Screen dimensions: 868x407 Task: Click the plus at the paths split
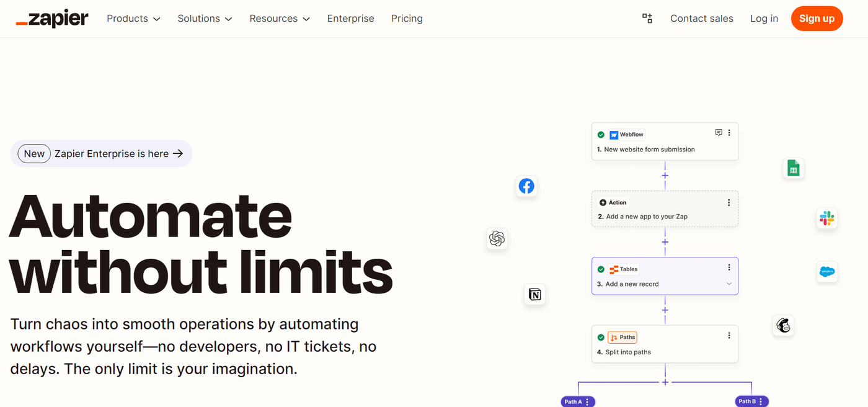(665, 382)
